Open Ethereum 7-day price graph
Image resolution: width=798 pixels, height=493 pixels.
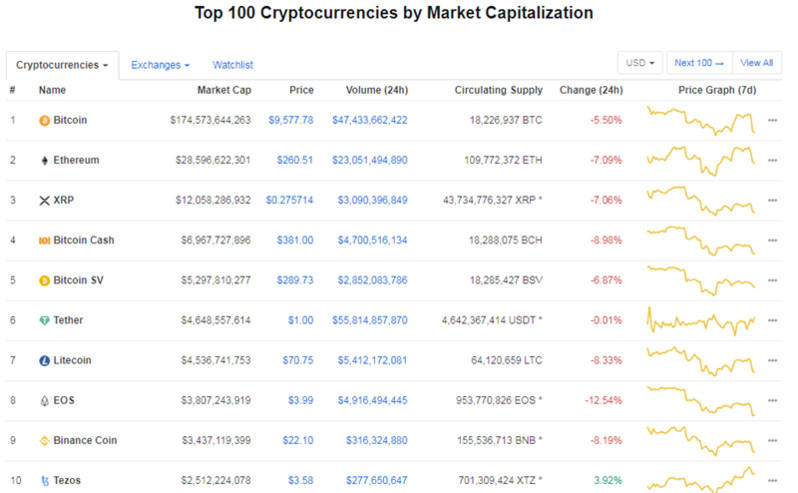click(700, 160)
